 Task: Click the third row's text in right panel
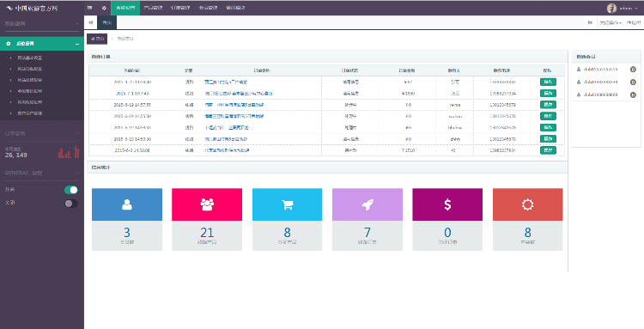[x=600, y=94]
